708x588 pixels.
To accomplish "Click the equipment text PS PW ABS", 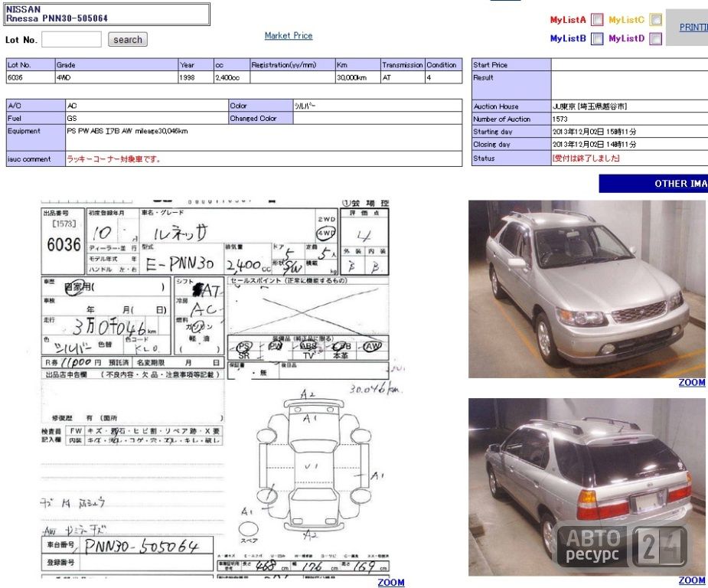I will coord(127,131).
